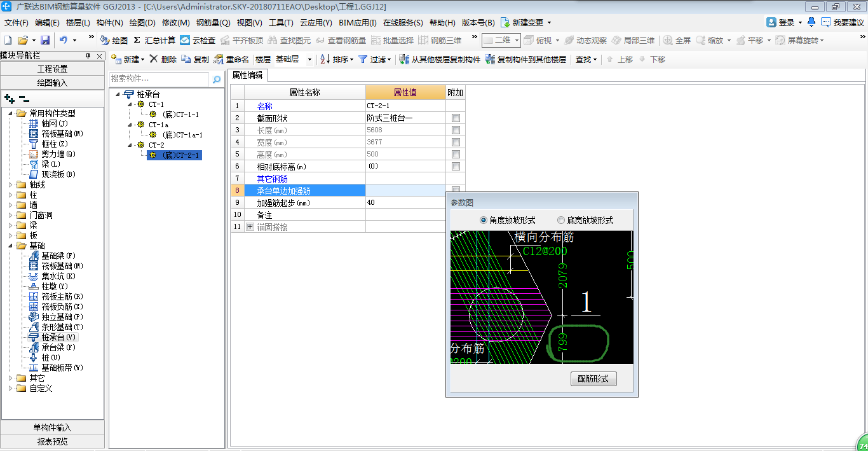
Task: Click 平移 pan tool
Action: [750, 40]
